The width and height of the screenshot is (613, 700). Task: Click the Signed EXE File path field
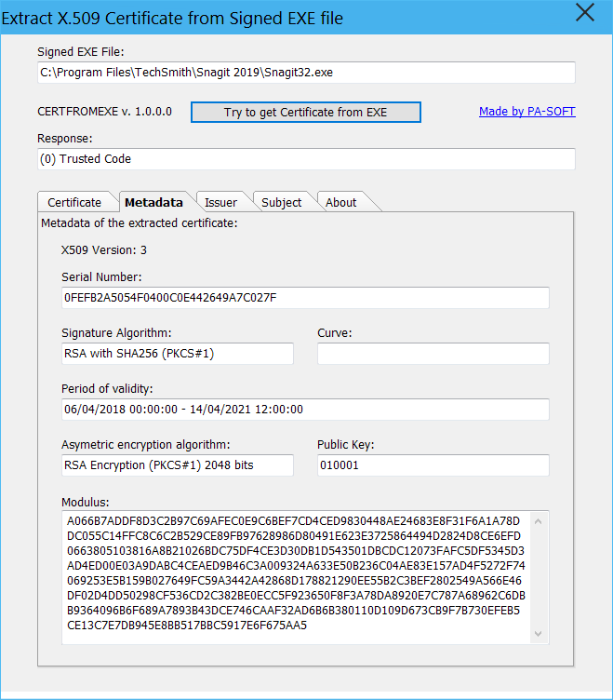pos(306,73)
